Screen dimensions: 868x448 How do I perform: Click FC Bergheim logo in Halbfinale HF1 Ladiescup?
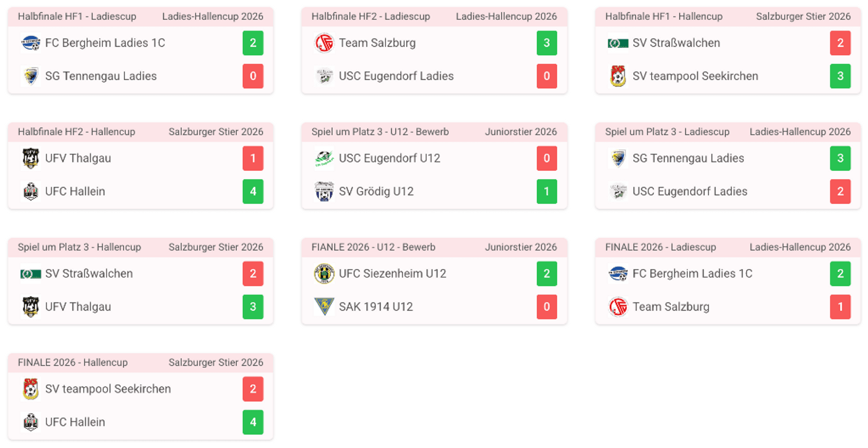coord(31,43)
